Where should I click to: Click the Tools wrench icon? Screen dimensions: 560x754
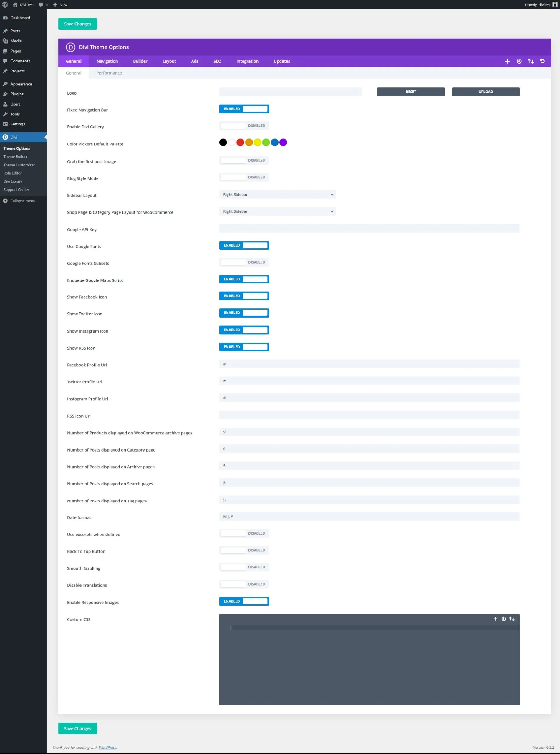point(5,114)
